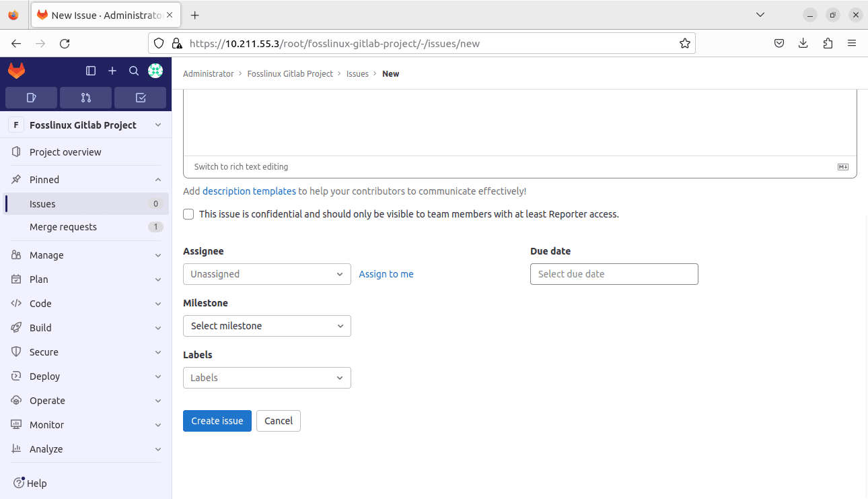Open the Analyze sidebar menu
This screenshot has width=868, height=499.
[x=86, y=449]
